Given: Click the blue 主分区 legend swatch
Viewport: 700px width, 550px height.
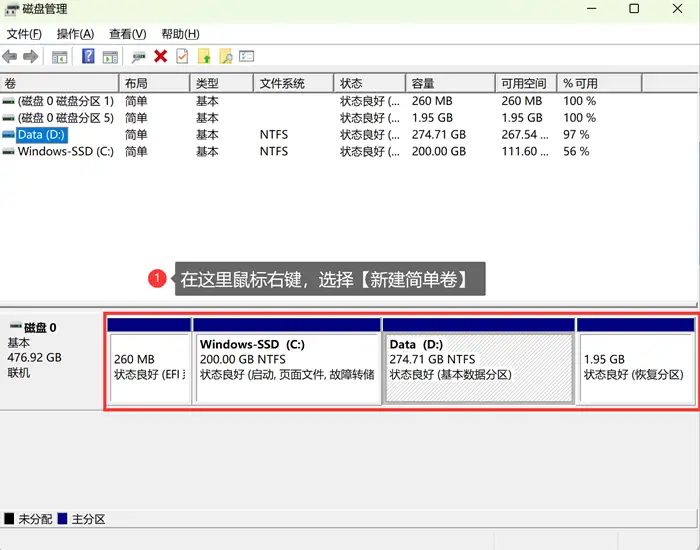Looking at the screenshot, I should point(62,519).
